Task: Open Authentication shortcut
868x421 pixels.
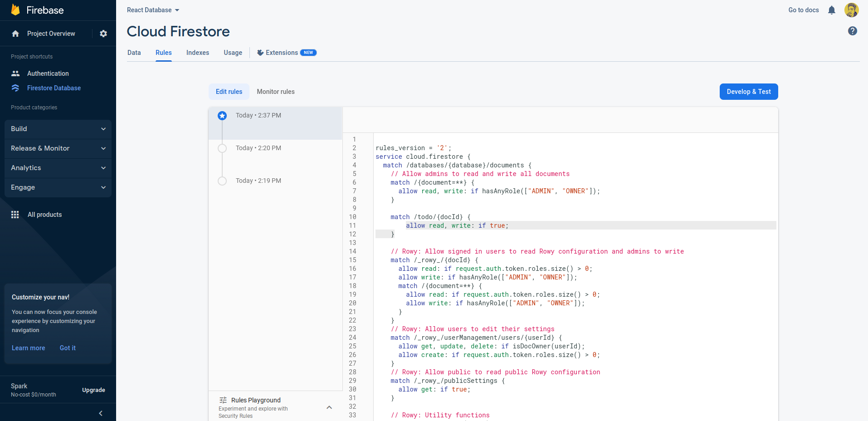Action: pos(48,73)
